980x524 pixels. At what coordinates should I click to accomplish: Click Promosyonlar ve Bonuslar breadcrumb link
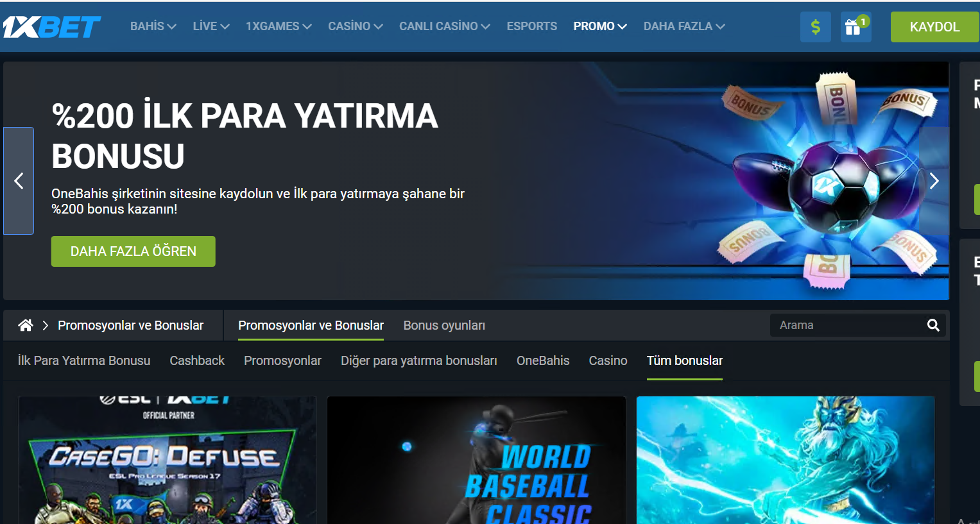(x=130, y=325)
